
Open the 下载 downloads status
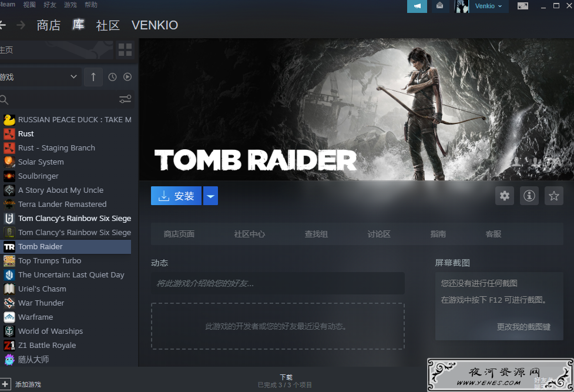pyautogui.click(x=286, y=381)
